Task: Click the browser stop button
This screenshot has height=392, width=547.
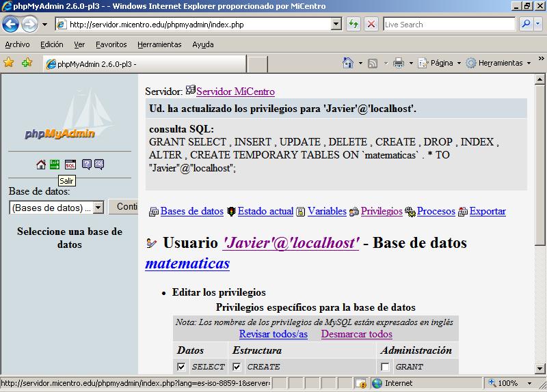Action: 371,24
